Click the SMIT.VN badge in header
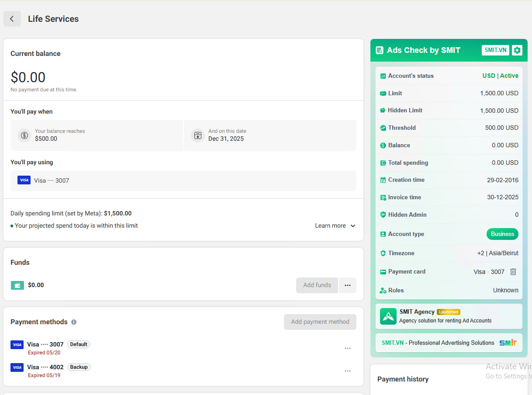Image resolution: width=532 pixels, height=395 pixels. 495,50
